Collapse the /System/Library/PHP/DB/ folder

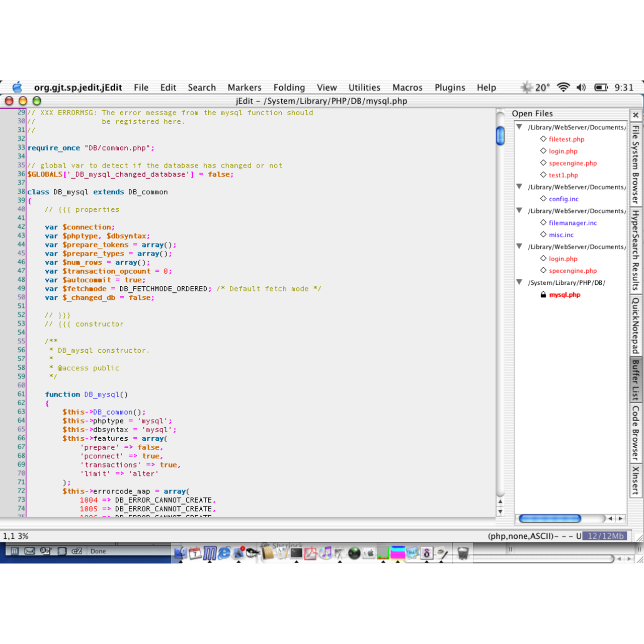click(519, 282)
